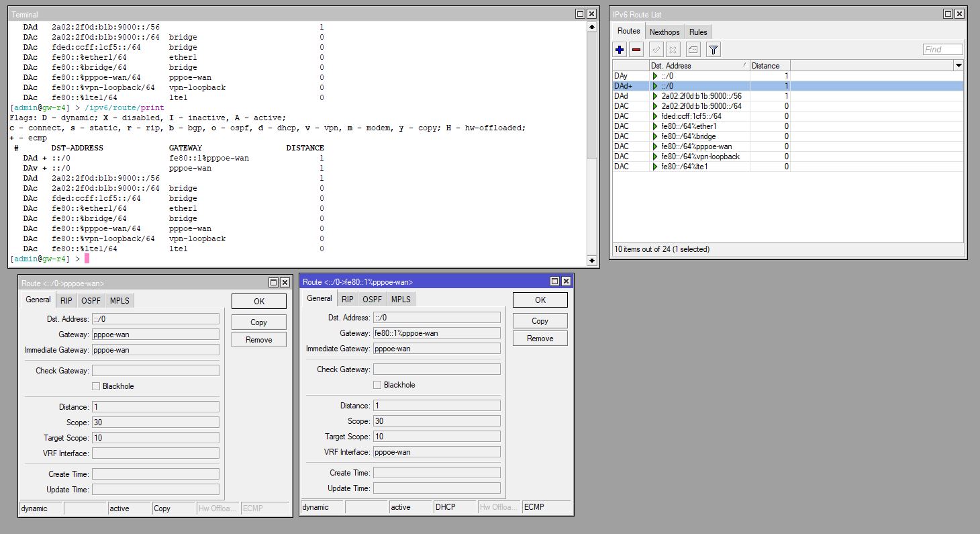Switch to the Nexthops tab
The height and width of the screenshot is (534, 980).
pyautogui.click(x=665, y=32)
